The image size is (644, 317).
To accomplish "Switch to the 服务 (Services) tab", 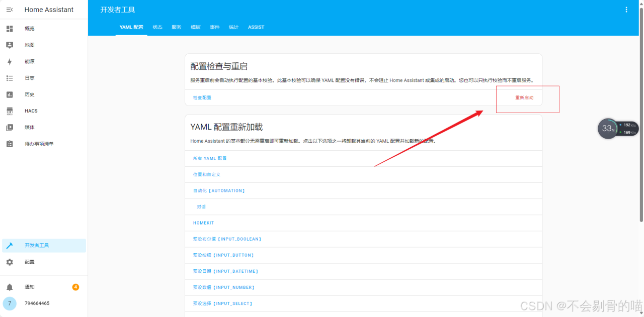I will click(x=176, y=27).
